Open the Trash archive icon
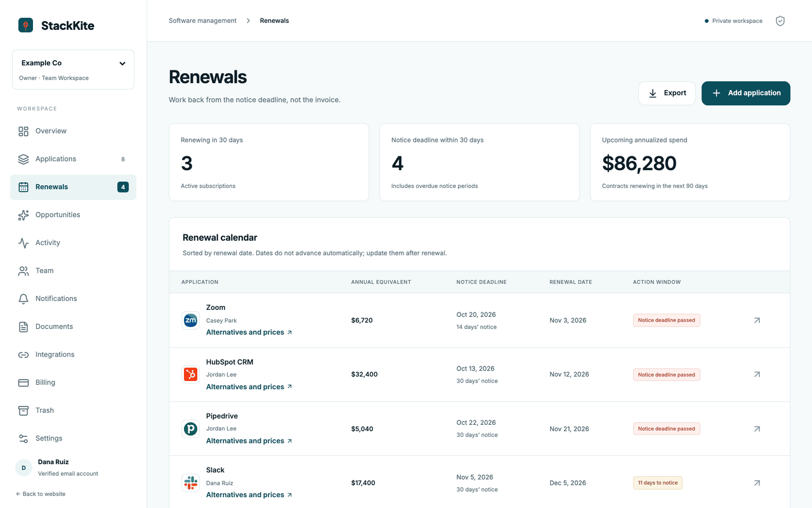The width and height of the screenshot is (812, 508). [x=23, y=411]
